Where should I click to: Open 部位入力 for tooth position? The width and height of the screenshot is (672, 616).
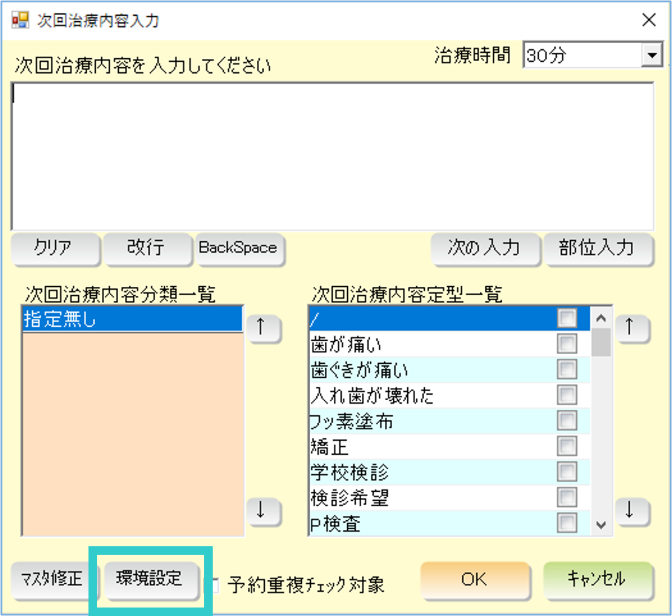(597, 248)
